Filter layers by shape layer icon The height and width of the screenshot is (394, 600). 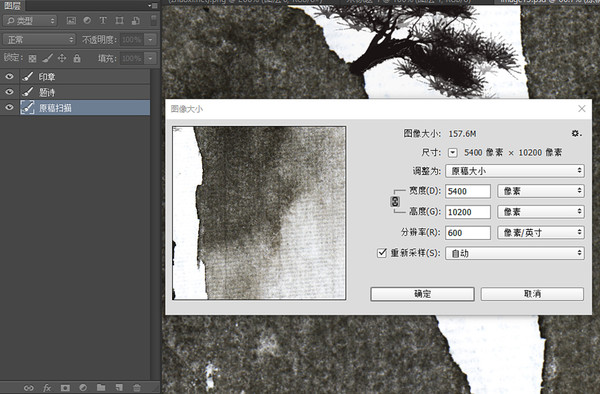click(119, 21)
